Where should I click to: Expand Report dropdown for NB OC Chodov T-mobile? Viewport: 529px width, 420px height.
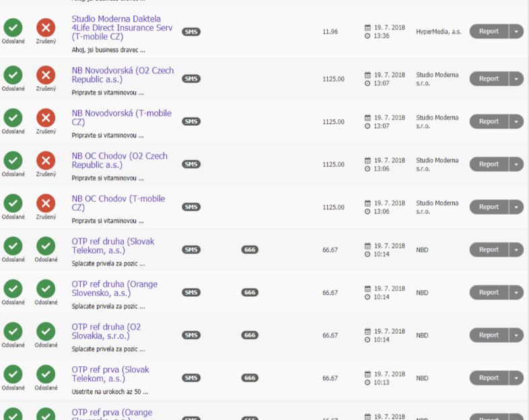[x=516, y=207]
